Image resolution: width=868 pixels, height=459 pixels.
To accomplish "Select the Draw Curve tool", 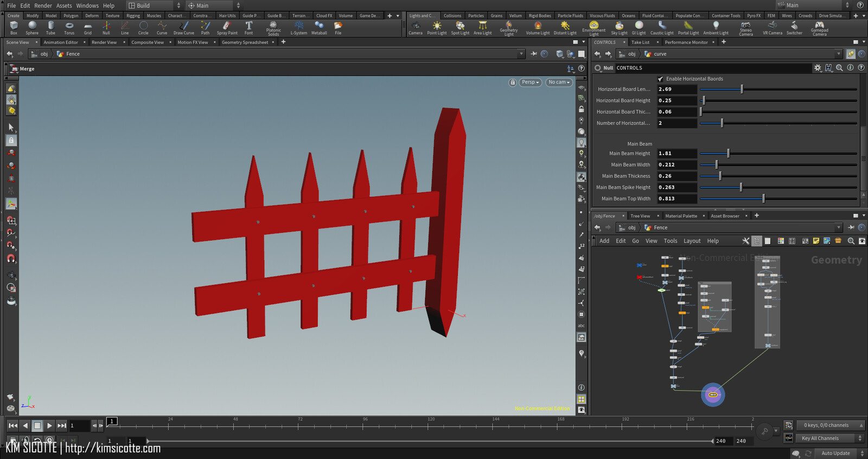I will (x=184, y=28).
